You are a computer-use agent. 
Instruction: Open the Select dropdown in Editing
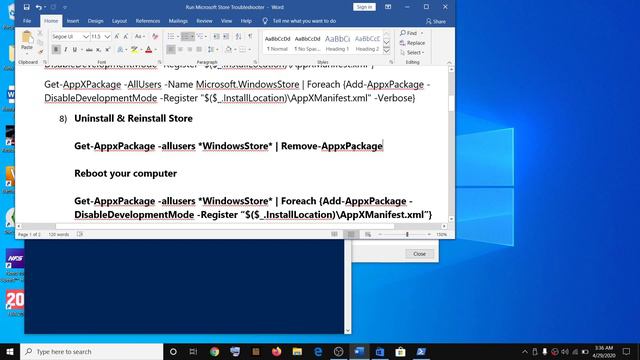point(412,53)
